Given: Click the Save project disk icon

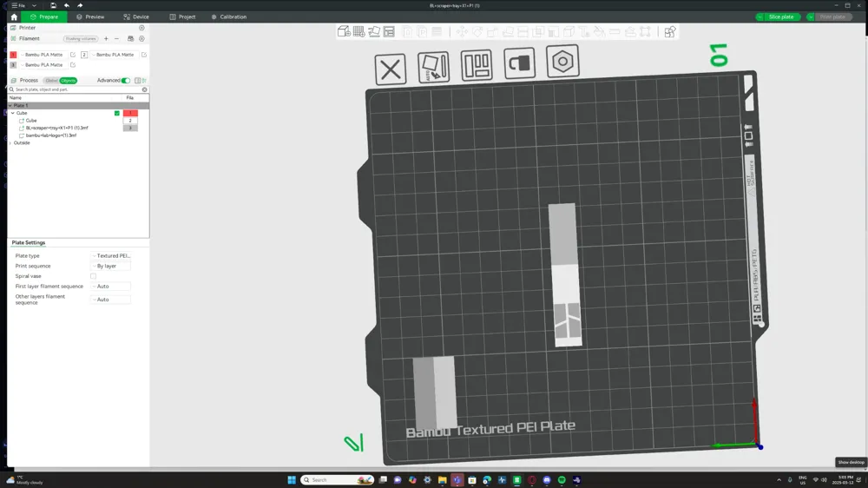Looking at the screenshot, I should click(53, 5).
